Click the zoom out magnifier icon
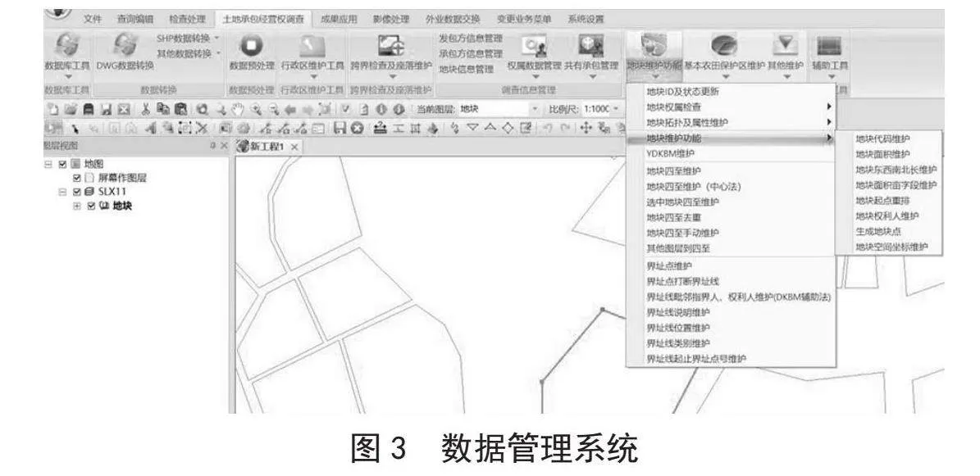 pos(275,109)
